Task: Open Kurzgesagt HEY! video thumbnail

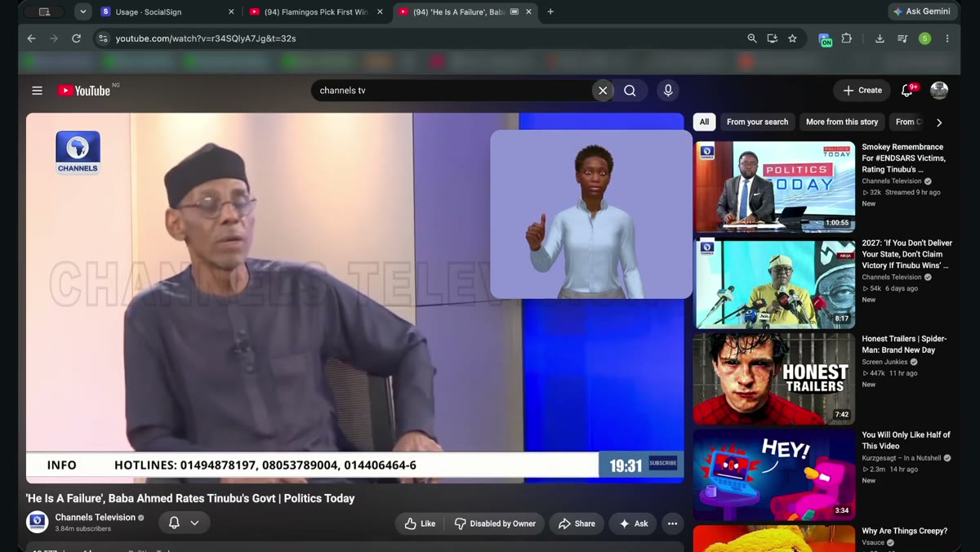Action: (774, 474)
